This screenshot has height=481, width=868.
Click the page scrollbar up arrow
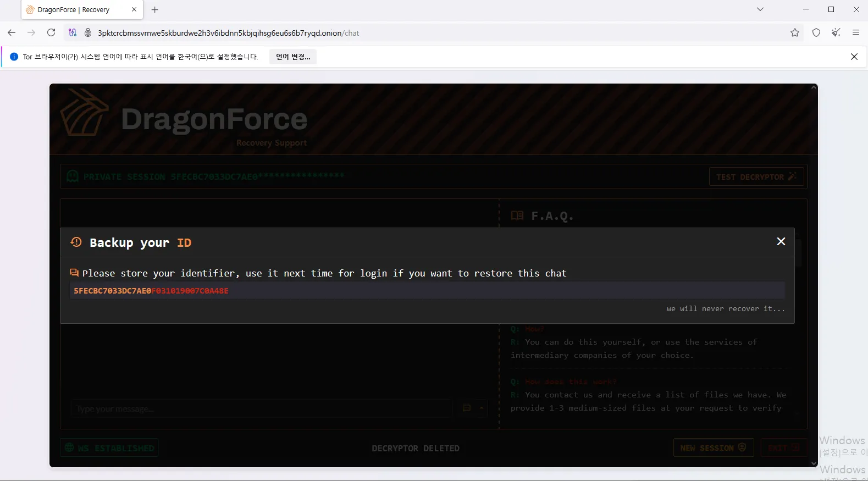pos(814,87)
